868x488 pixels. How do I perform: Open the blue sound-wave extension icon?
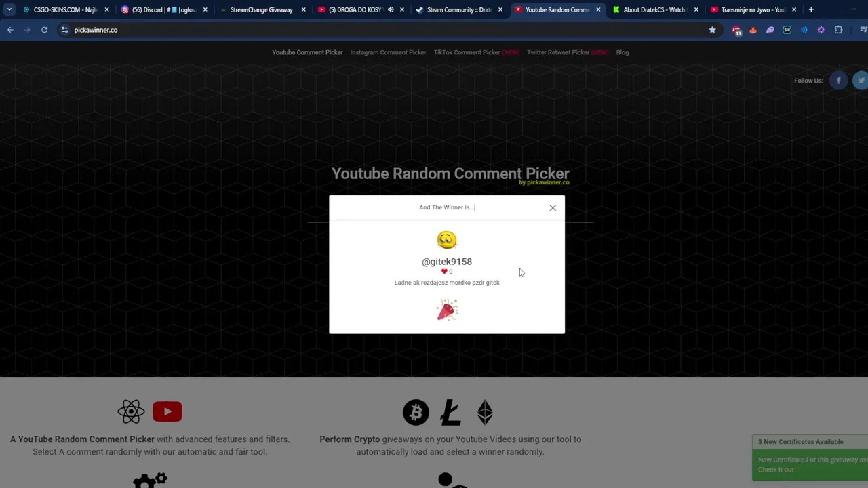coord(804,30)
